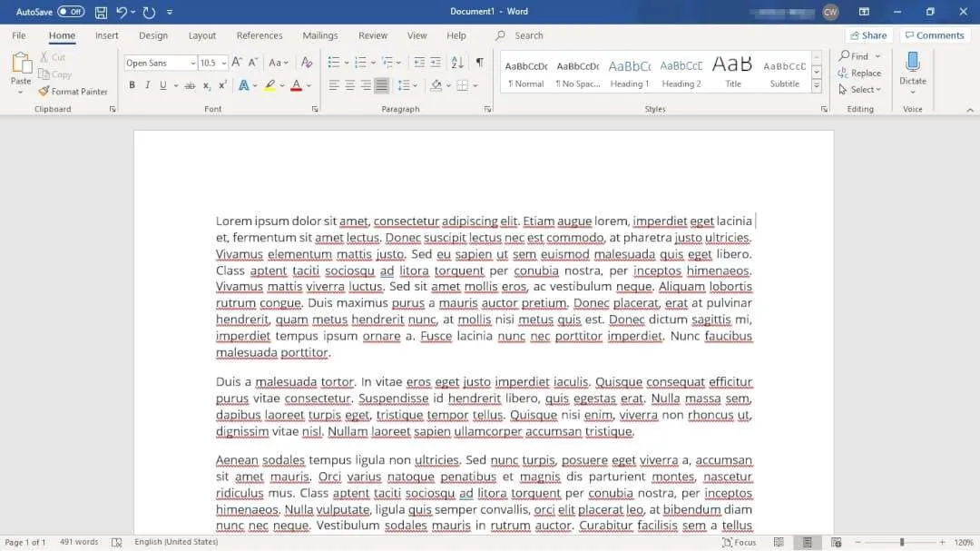The height and width of the screenshot is (551, 980).
Task: Open the Paragraph dialog launcher
Action: click(487, 110)
